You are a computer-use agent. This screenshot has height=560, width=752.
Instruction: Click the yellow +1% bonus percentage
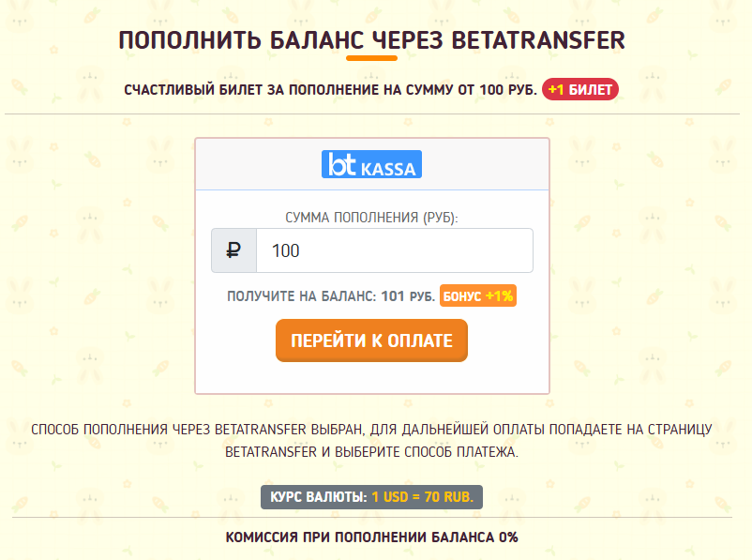[x=500, y=295]
